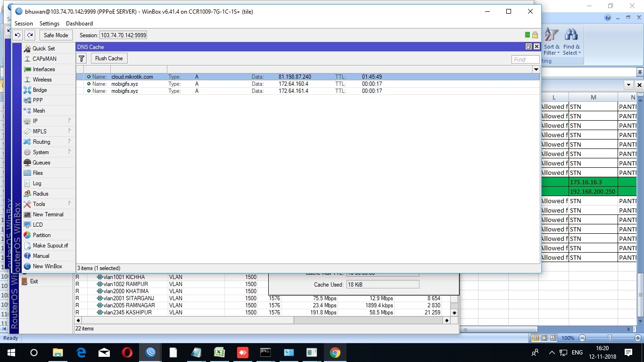Viewport: 644px width, 362px height.
Task: Open the Settings menu in WinBox
Action: click(50, 24)
